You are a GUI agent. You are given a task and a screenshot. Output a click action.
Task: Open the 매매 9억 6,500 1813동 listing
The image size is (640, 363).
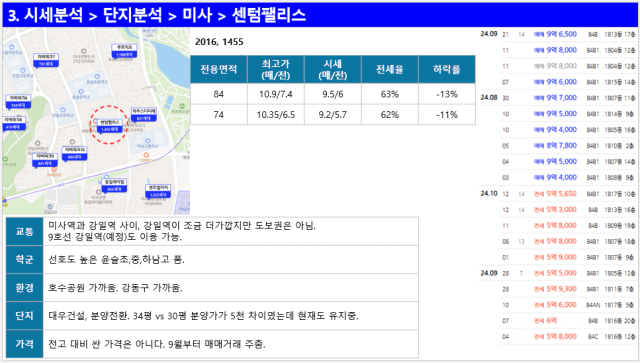click(569, 34)
